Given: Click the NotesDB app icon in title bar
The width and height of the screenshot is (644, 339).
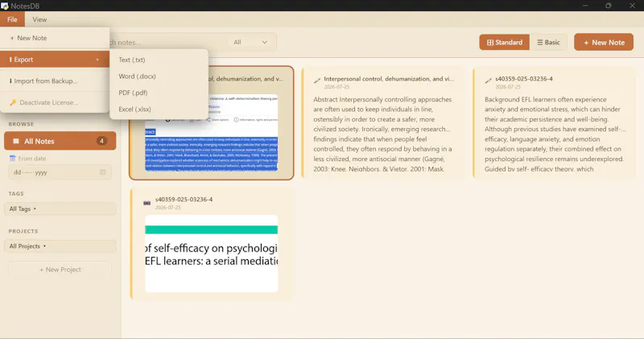Looking at the screenshot, I should pyautogui.click(x=5, y=6).
